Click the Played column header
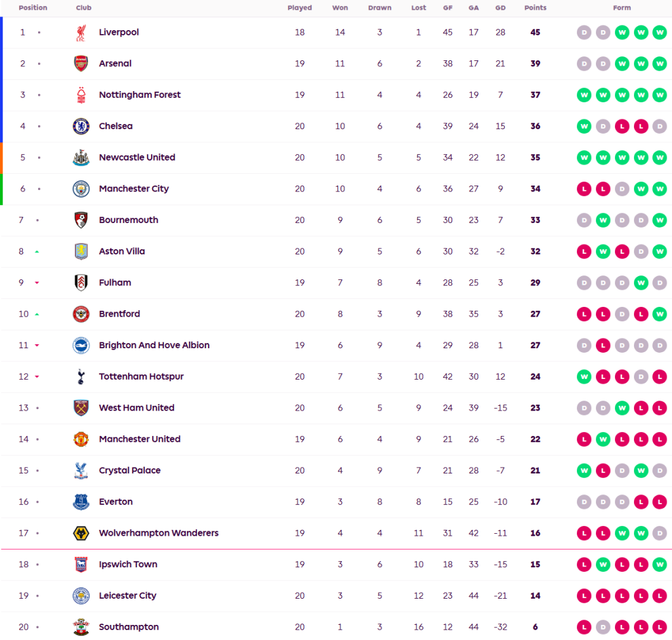 pos(299,8)
